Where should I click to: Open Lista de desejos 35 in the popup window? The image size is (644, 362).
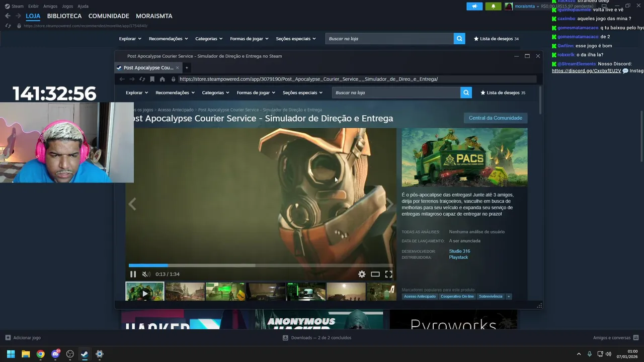click(503, 93)
